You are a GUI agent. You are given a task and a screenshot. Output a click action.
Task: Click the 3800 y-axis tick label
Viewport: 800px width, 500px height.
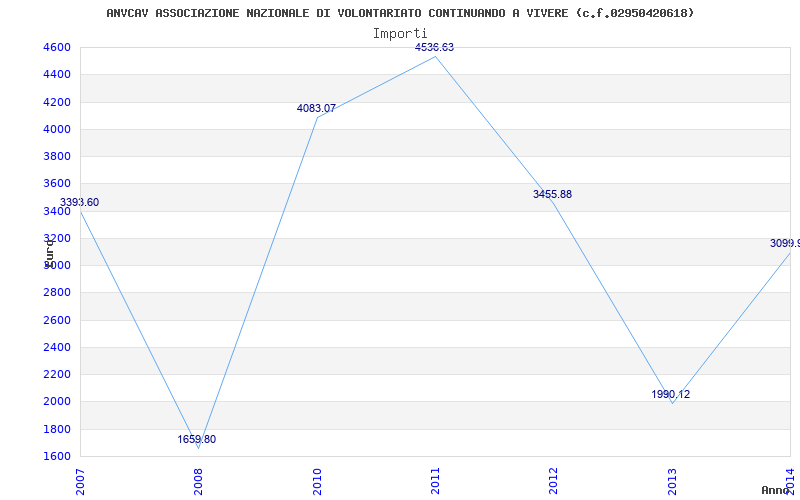pos(57,156)
